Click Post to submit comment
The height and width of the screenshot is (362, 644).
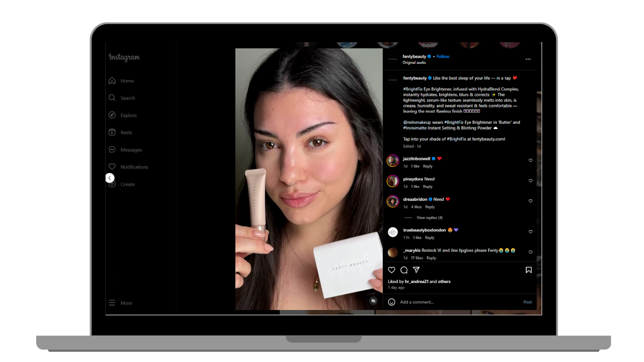coord(528,302)
